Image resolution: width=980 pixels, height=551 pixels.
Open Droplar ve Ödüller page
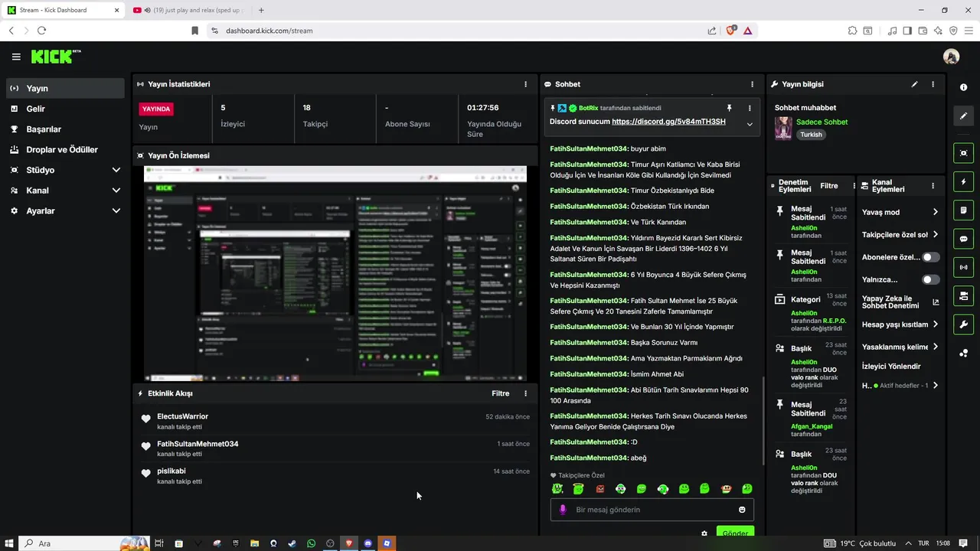click(65, 150)
